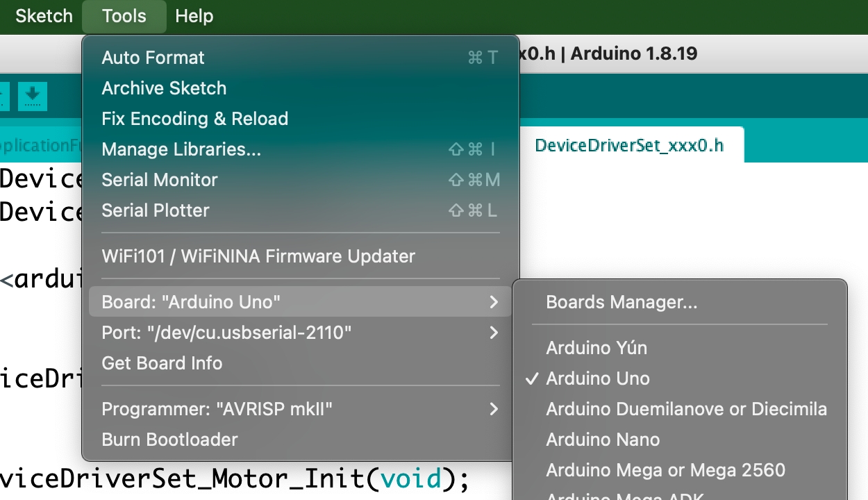Open the Help menu
Screen dimensions: 868x500
click(194, 16)
